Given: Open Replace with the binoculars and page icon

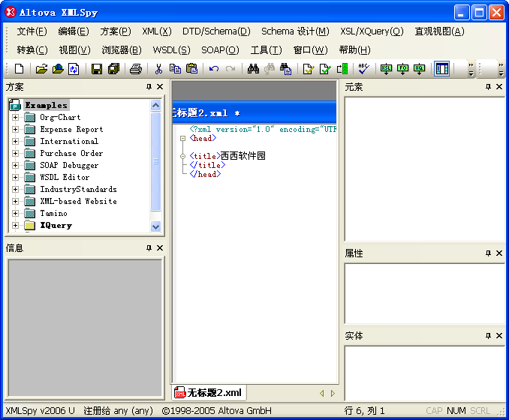Looking at the screenshot, I should click(x=286, y=69).
